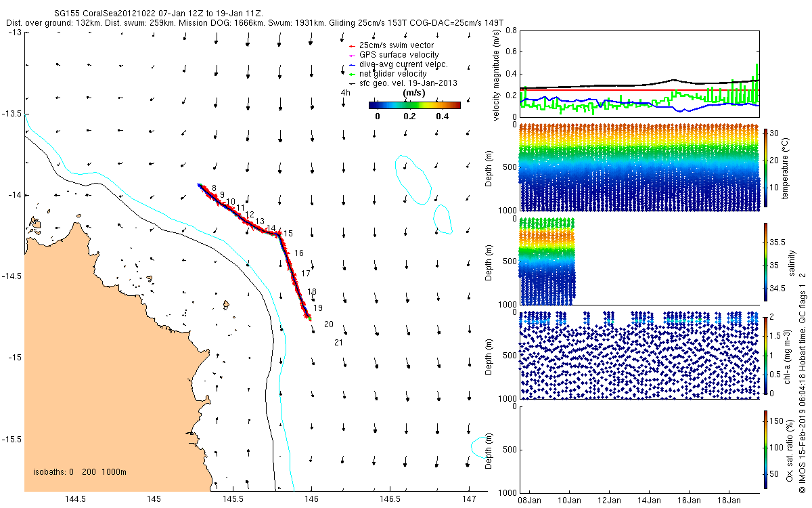The height and width of the screenshot is (508, 812).
Task: Click the 'Ox. sat. ratio (%)' color bar label
Action: pos(789,450)
